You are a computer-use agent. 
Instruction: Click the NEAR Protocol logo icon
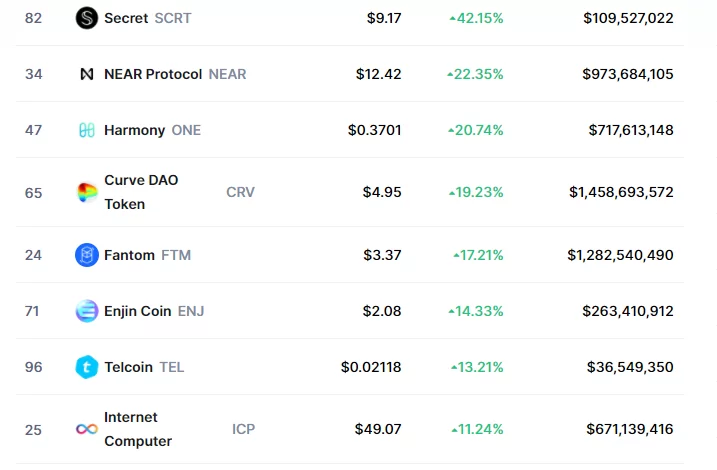point(87,74)
